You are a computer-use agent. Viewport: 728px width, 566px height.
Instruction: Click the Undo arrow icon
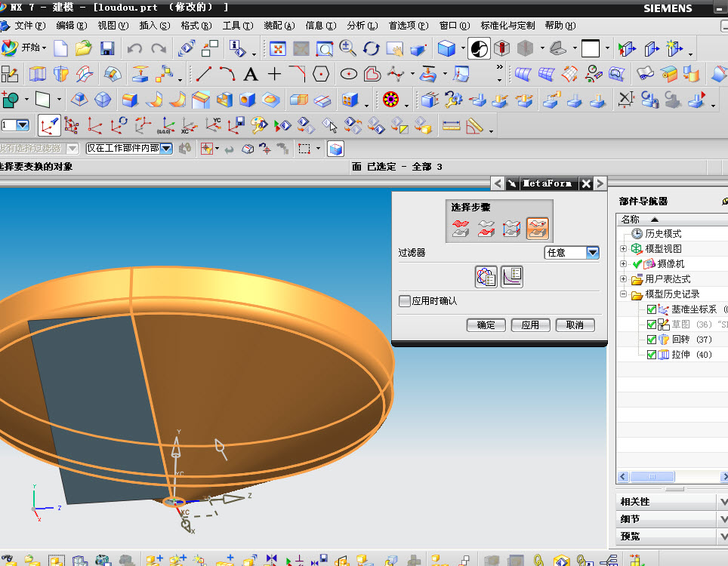(134, 49)
